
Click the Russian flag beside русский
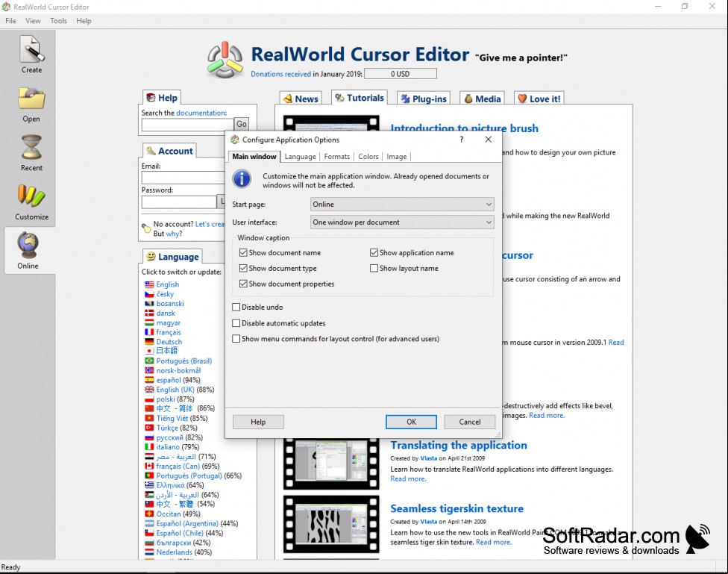click(149, 437)
